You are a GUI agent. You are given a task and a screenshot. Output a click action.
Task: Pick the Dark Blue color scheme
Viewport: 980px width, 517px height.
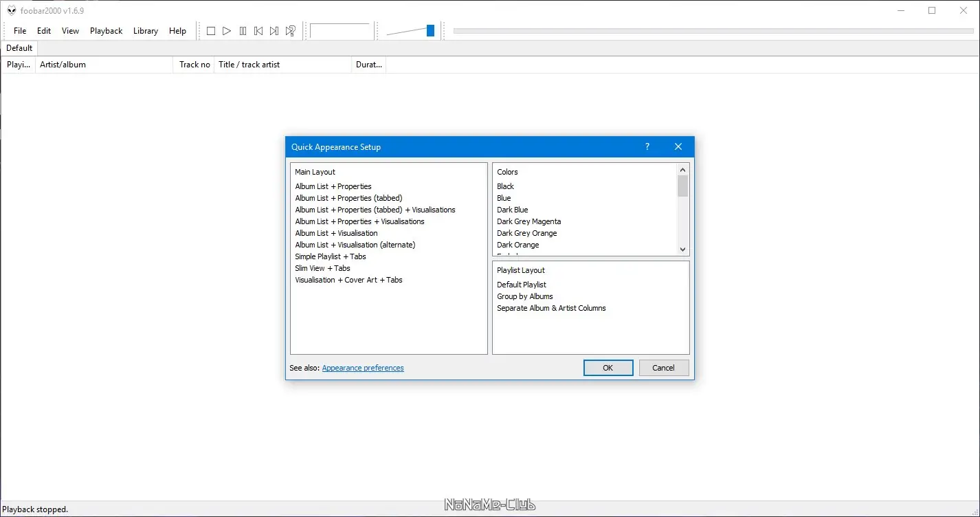tap(513, 210)
